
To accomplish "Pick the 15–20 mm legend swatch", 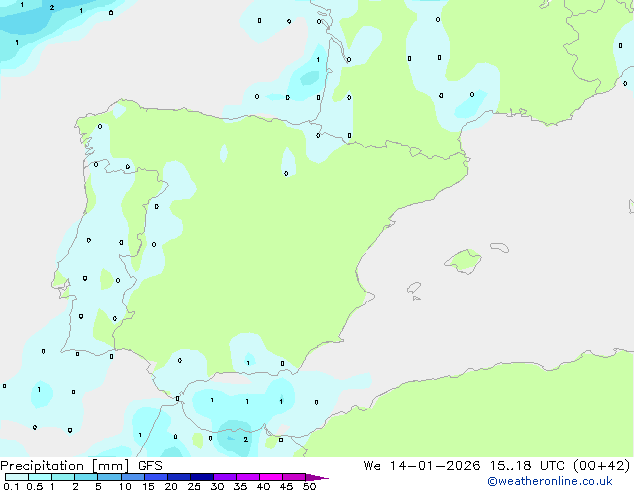I will 155,477.
